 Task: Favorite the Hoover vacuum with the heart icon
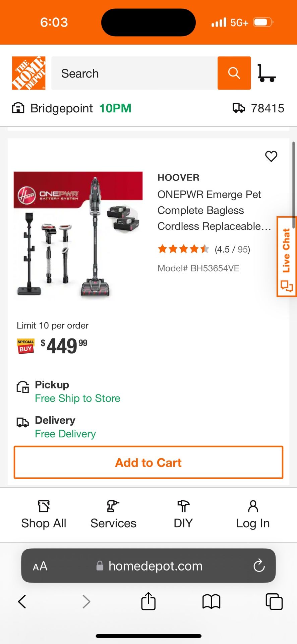click(271, 156)
